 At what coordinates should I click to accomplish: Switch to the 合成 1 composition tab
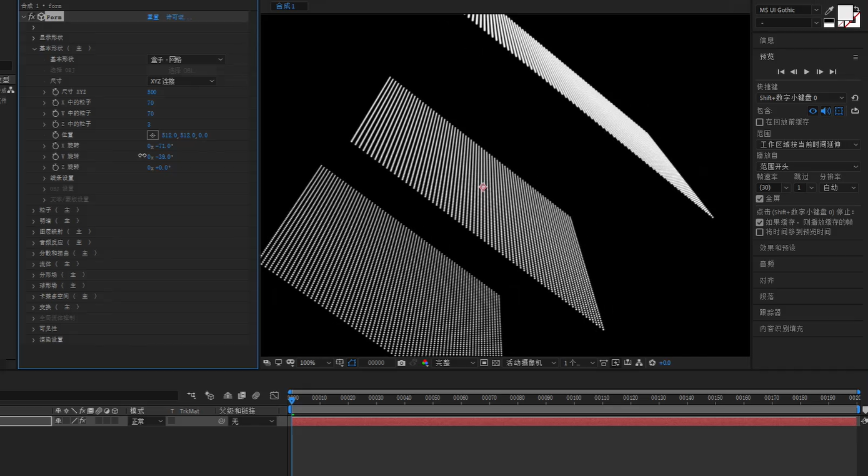[x=285, y=6]
